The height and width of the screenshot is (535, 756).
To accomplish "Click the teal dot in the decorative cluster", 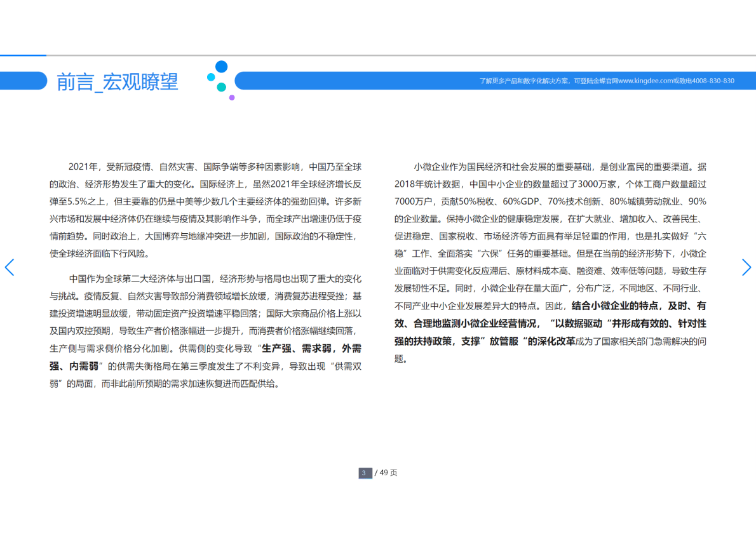I will [x=222, y=87].
